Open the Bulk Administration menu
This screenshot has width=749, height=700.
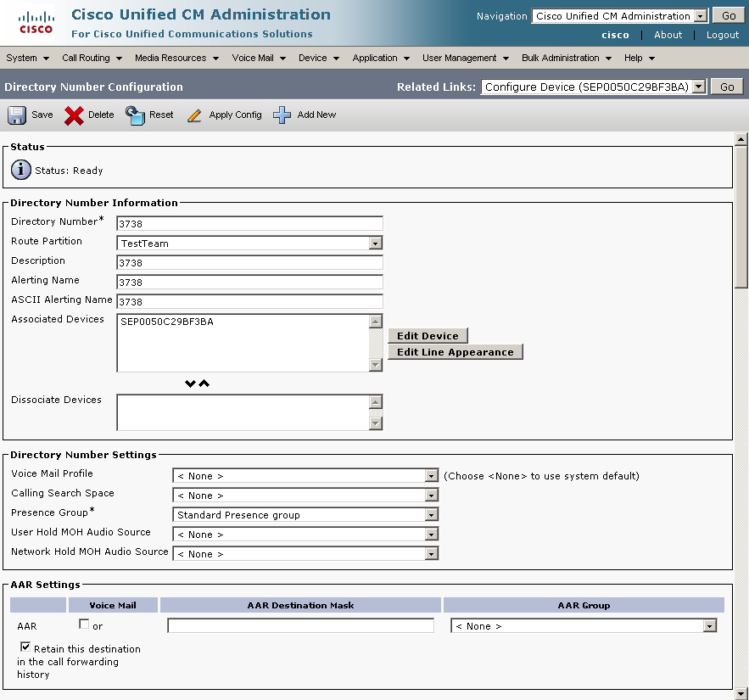565,58
